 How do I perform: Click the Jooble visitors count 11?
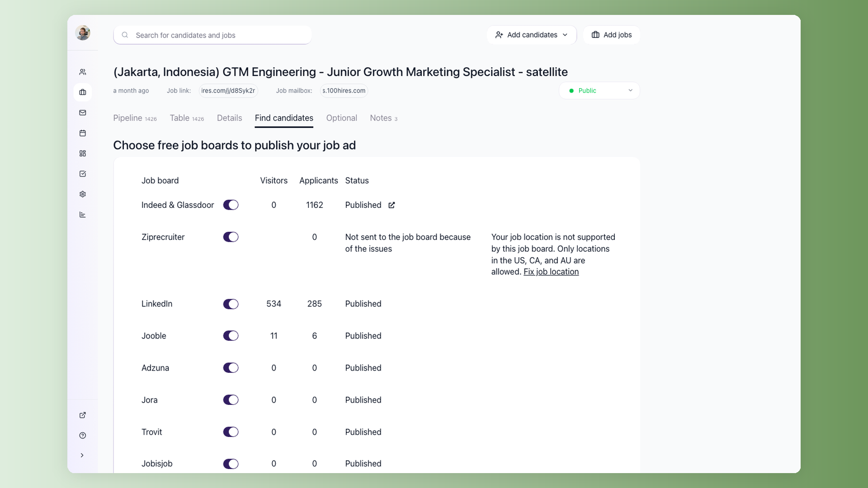click(x=274, y=336)
